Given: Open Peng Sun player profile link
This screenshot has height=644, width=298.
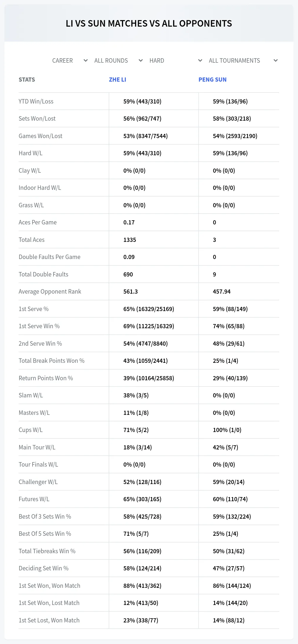Looking at the screenshot, I should click(212, 80).
